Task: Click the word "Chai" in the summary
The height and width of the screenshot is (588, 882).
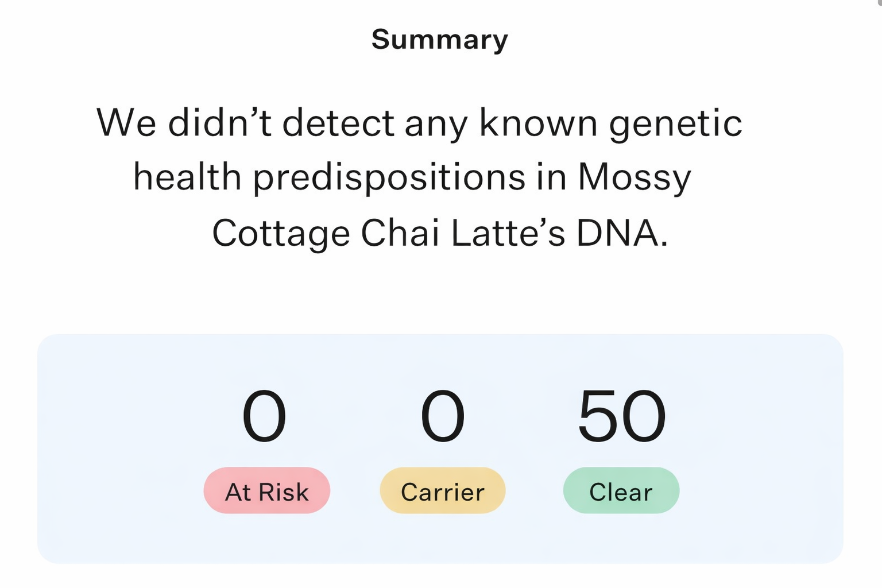Action: click(400, 233)
